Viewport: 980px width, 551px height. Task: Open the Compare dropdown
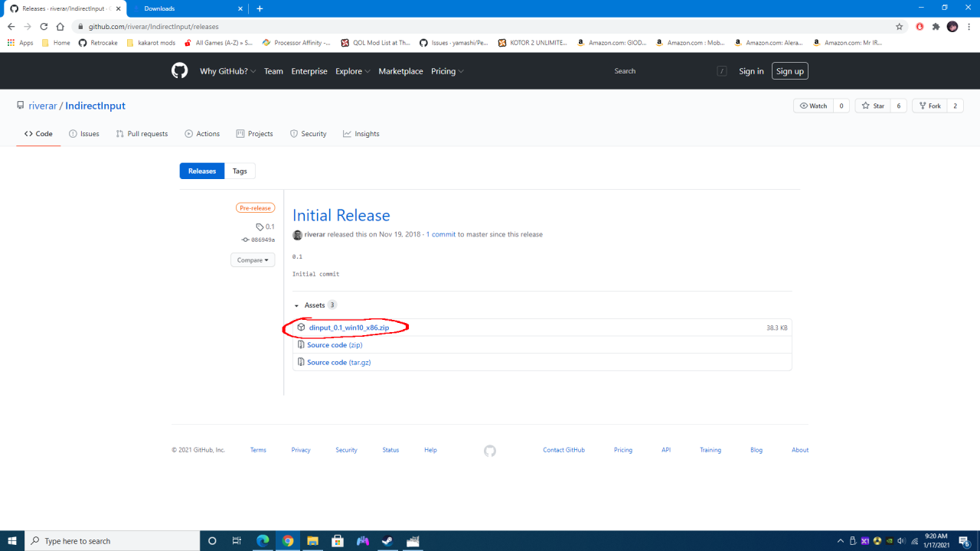(x=253, y=260)
